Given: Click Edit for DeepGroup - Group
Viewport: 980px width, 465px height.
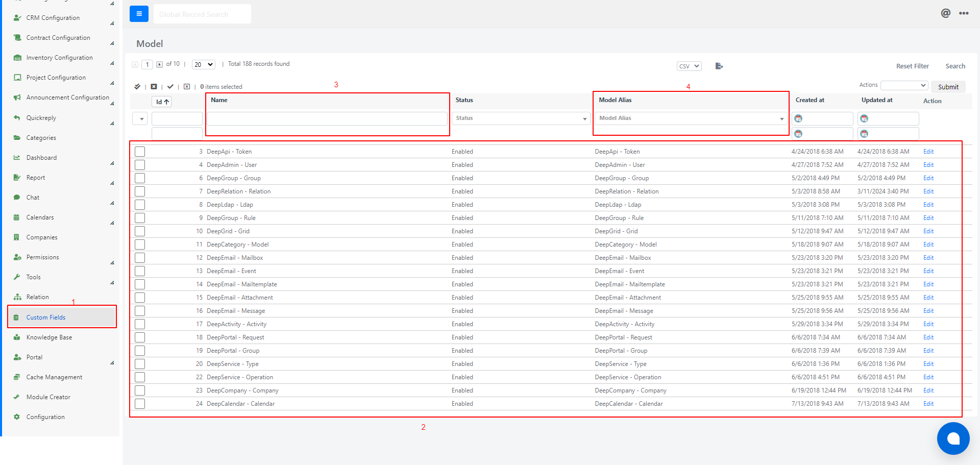Looking at the screenshot, I should coord(928,178).
